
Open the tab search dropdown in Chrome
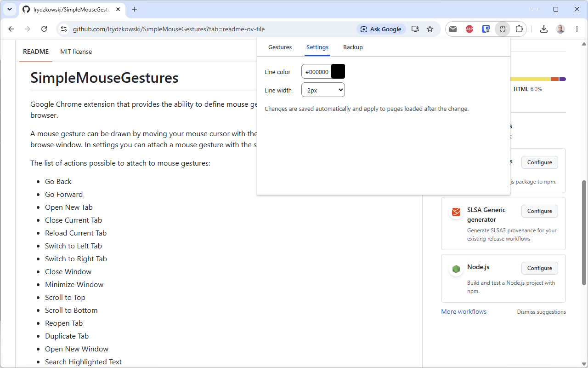click(10, 9)
